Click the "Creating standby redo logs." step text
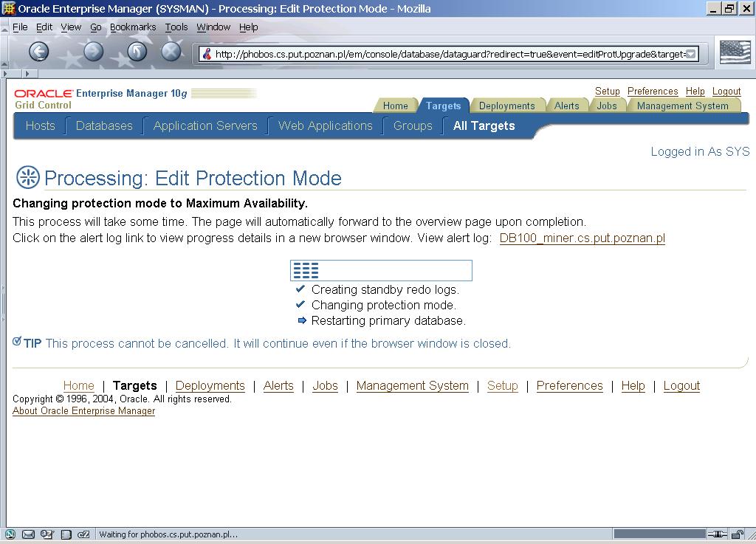Viewport: 756px width, 544px height. point(385,289)
